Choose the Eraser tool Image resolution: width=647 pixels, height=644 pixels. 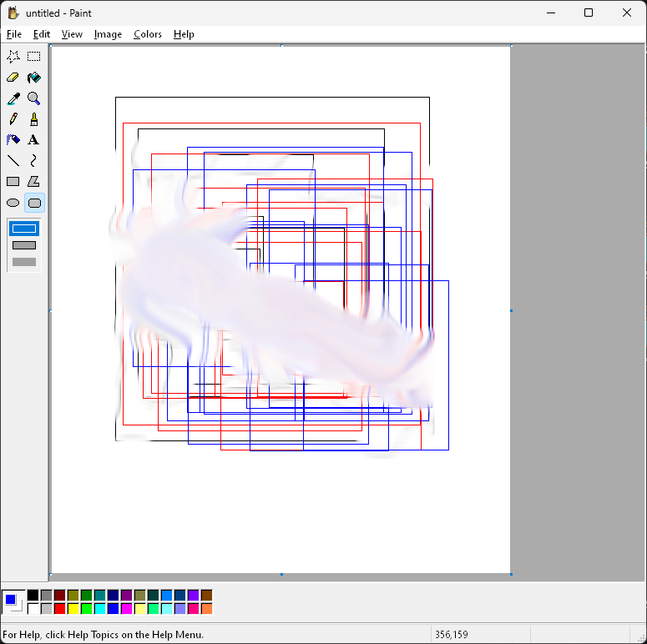pyautogui.click(x=13, y=78)
